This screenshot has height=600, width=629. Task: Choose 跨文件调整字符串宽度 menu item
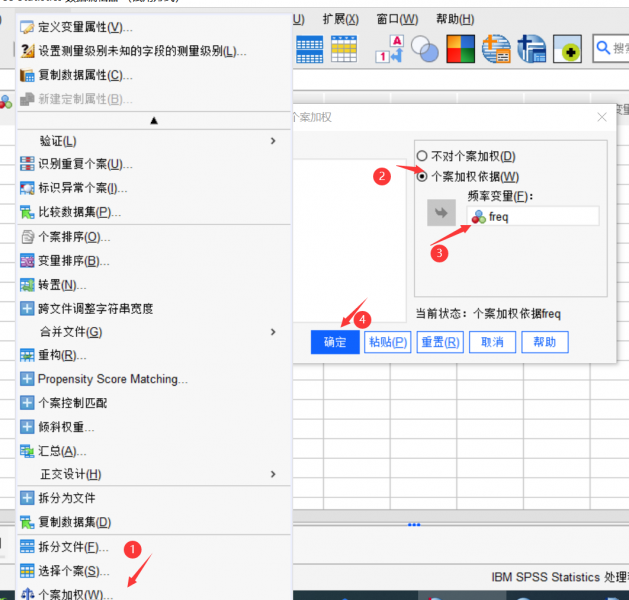[154, 308]
